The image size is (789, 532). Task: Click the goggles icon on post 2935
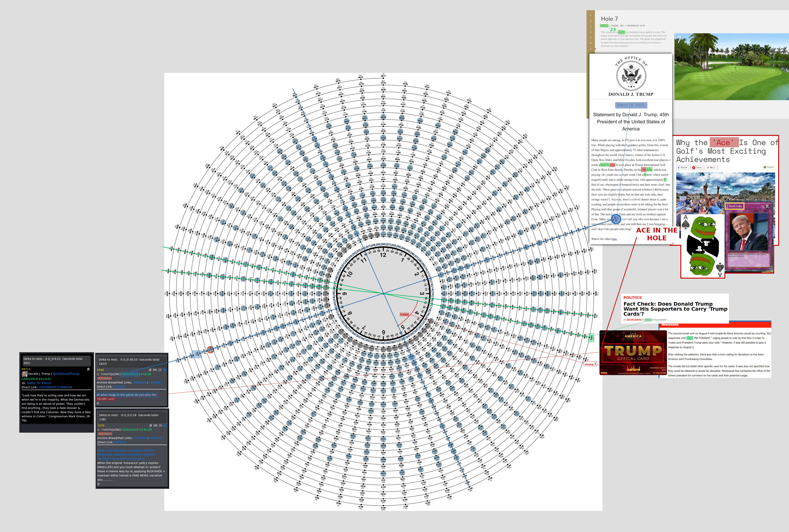pyautogui.click(x=155, y=425)
